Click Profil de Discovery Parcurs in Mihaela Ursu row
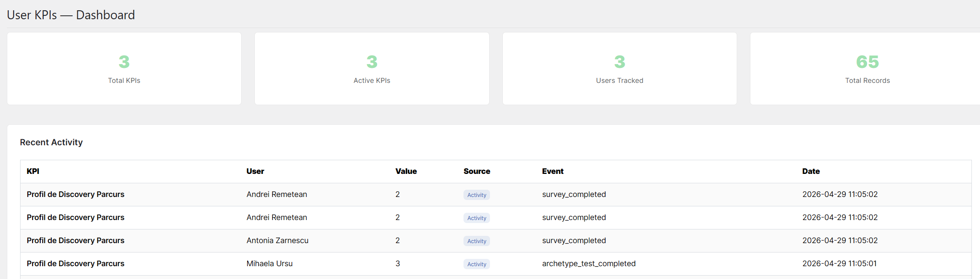980x279 pixels. click(75, 264)
